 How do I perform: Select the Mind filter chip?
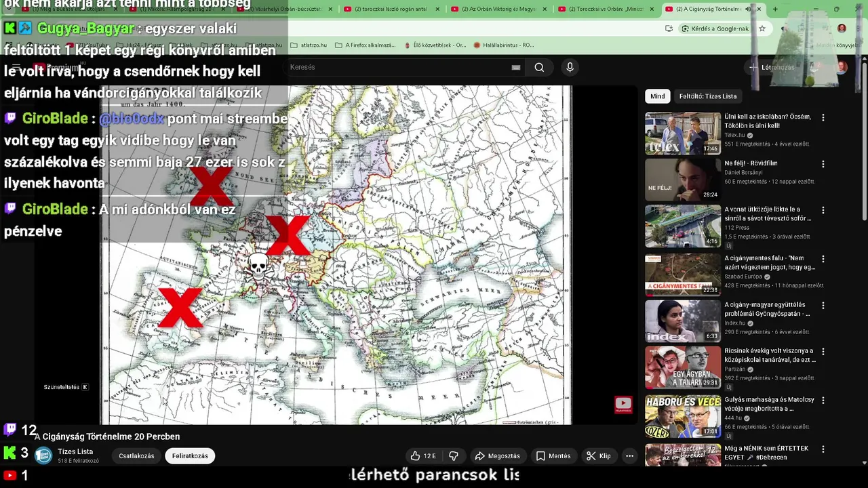tap(658, 96)
